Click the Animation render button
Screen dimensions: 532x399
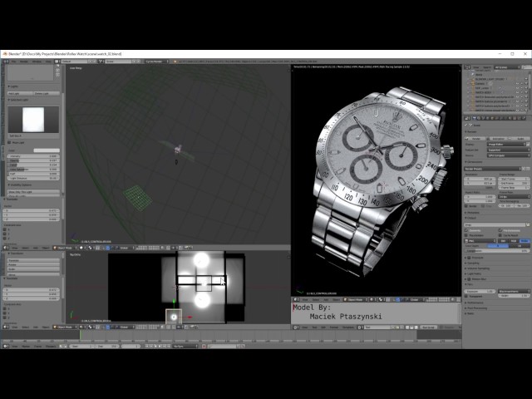[x=497, y=139]
